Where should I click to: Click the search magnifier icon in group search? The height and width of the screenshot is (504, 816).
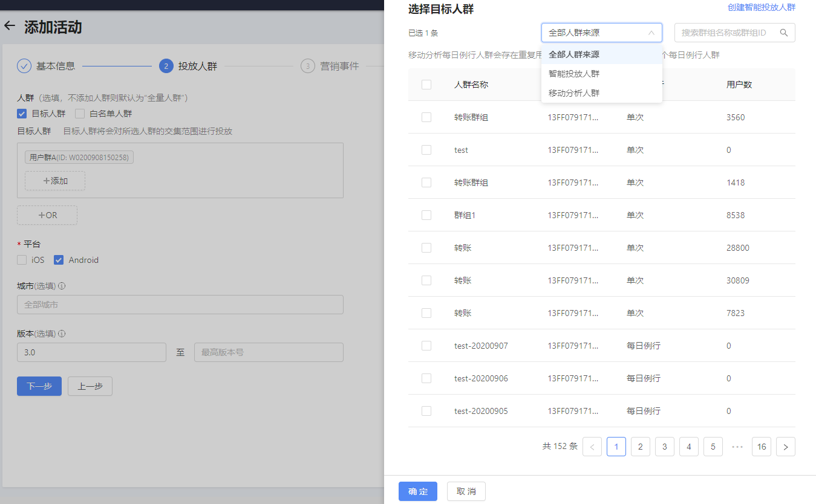tap(784, 33)
